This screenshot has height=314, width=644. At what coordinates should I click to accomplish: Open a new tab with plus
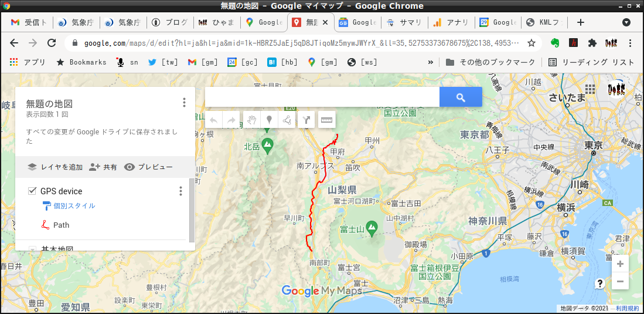coord(580,23)
